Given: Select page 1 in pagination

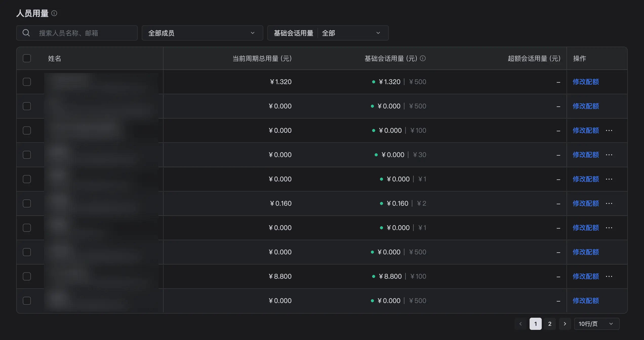Looking at the screenshot, I should [x=535, y=324].
